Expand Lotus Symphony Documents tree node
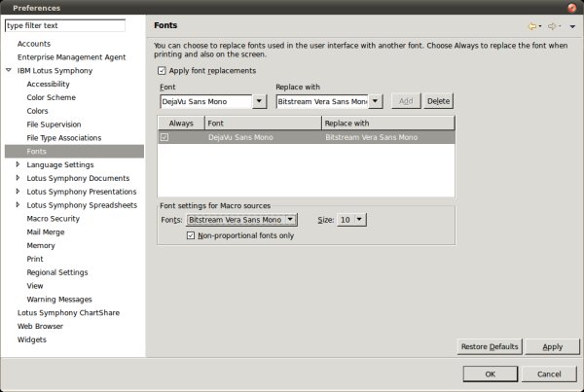 click(x=18, y=179)
